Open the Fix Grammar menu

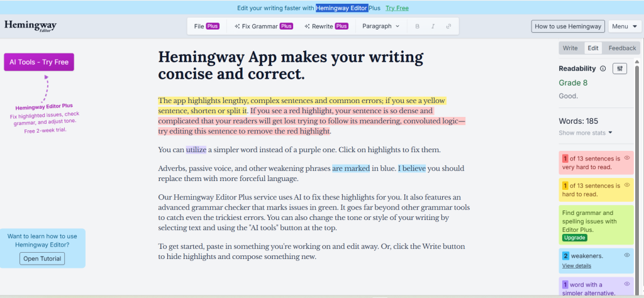point(264,26)
